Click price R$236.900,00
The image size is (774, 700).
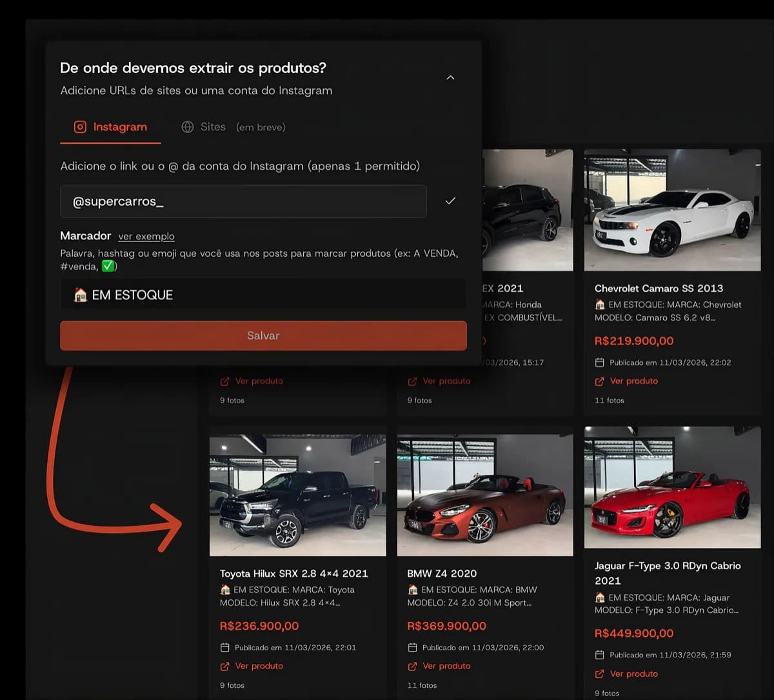pos(259,626)
